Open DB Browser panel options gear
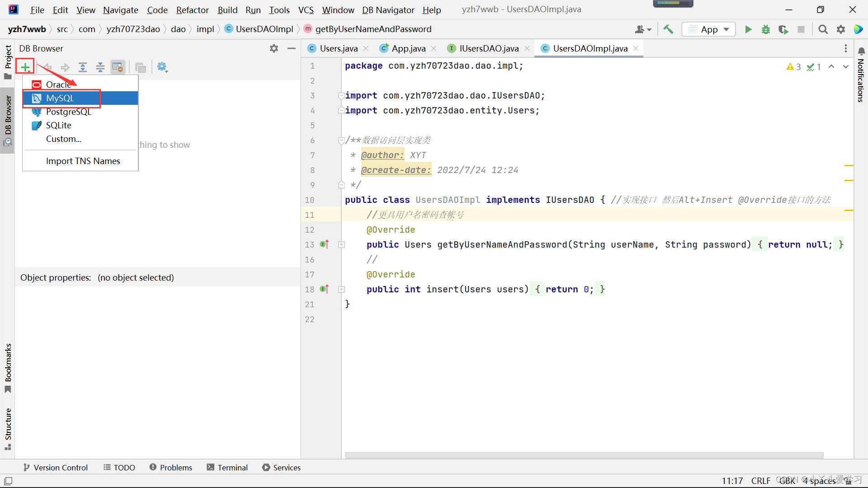The image size is (868, 488). pyautogui.click(x=274, y=48)
